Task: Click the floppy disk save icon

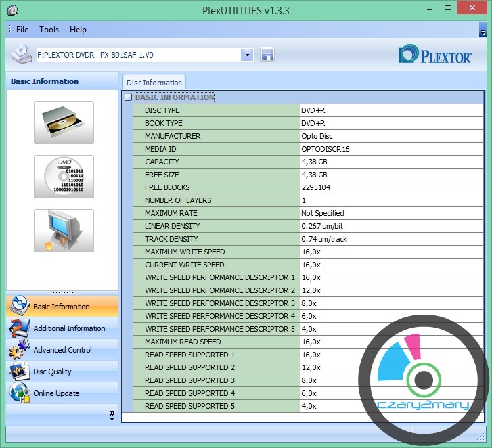Action: (x=267, y=55)
